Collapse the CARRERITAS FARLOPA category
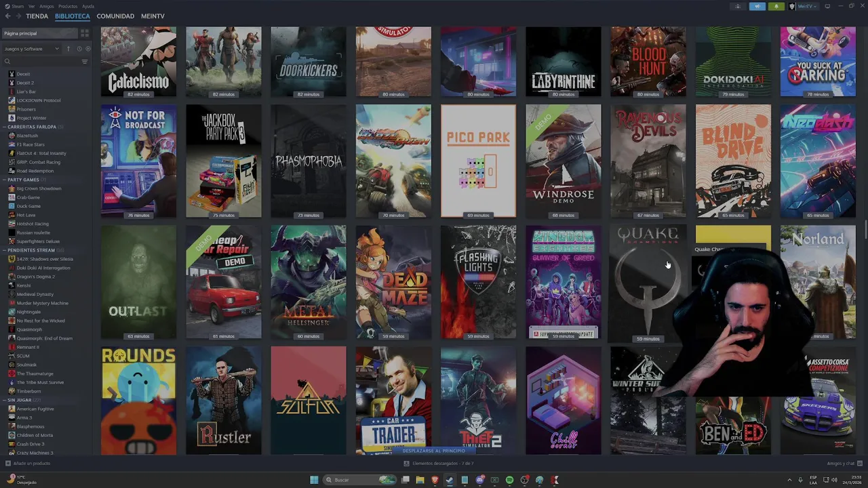The width and height of the screenshot is (868, 488). tap(34, 127)
